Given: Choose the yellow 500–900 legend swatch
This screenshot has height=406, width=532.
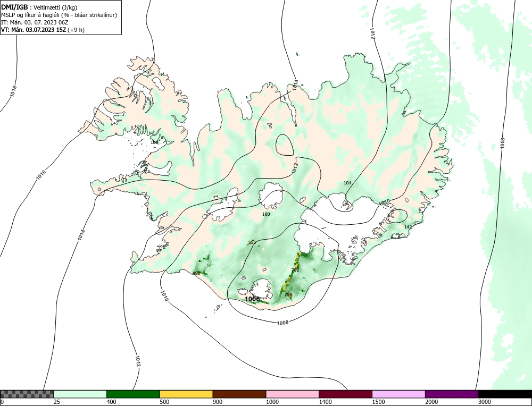Looking at the screenshot, I should pos(186,394).
